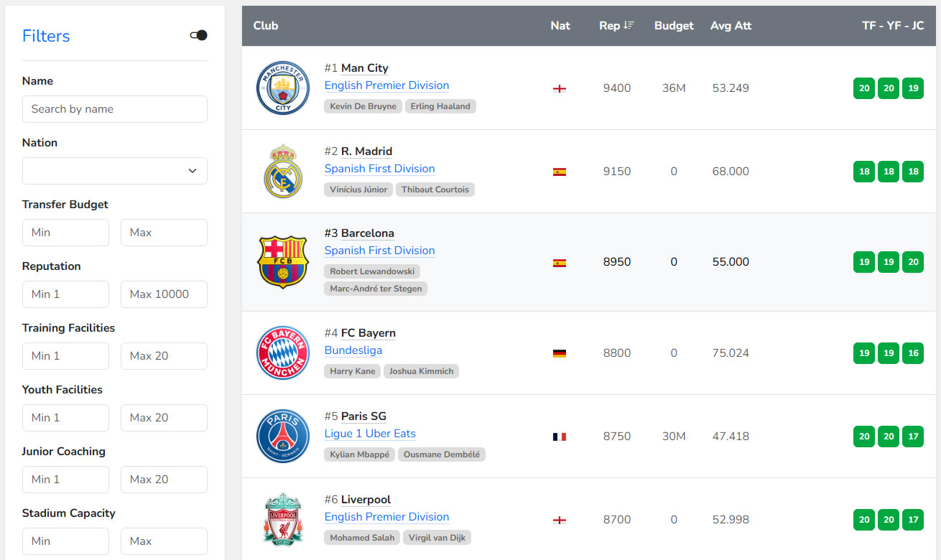Click the Barcelona club crest
The image size is (941, 560).
(x=283, y=262)
